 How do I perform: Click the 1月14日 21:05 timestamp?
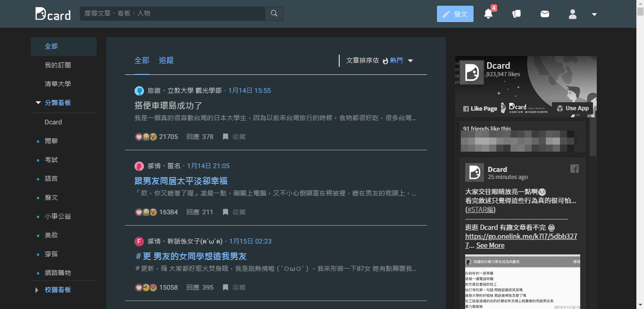click(x=208, y=166)
